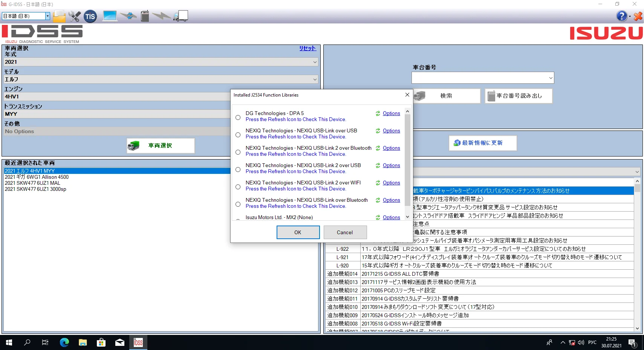Click the 車両選択 vehicle select button
This screenshot has width=644, height=350.
[161, 146]
